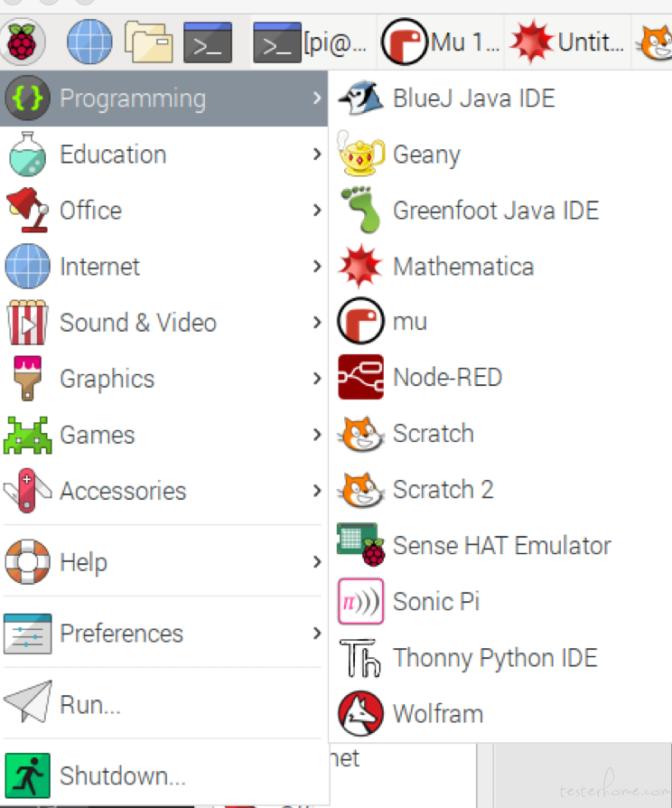Launch terminal from taskbar launcher icon

pos(208,42)
